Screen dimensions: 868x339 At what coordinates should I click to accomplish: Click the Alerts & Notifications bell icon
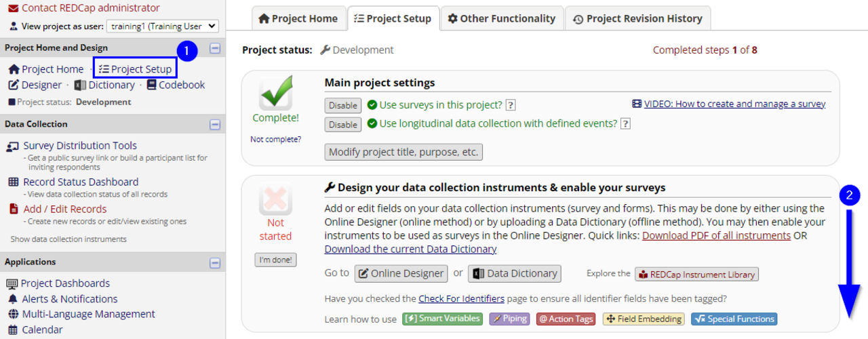pos(13,299)
